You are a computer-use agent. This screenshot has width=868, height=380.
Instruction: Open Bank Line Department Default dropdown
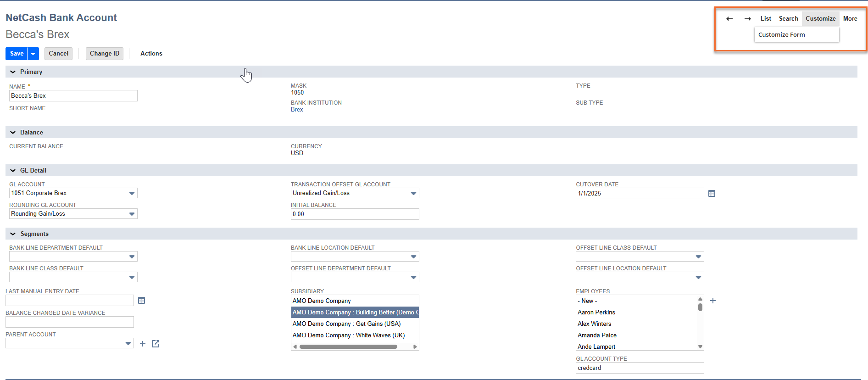(x=132, y=257)
